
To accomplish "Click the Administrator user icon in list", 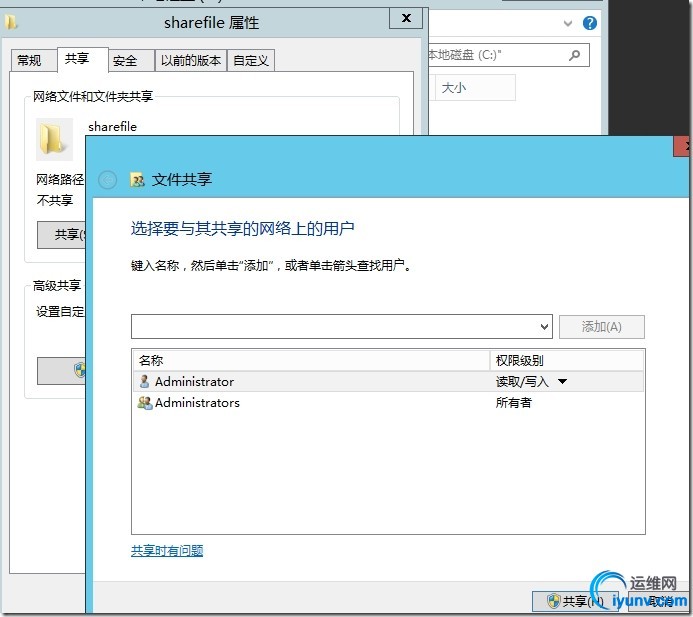I will pos(144,381).
